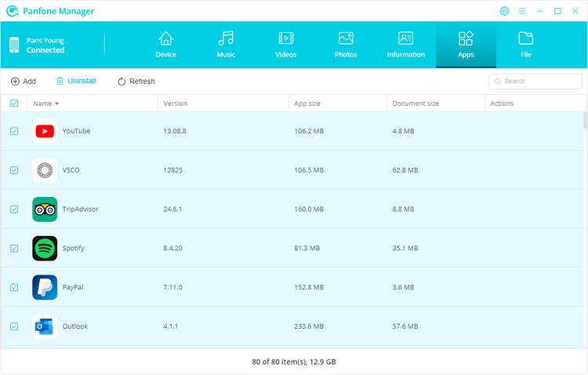This screenshot has height=375, width=588.
Task: Click Uninstall to remove selected apps
Action: pyautogui.click(x=76, y=81)
